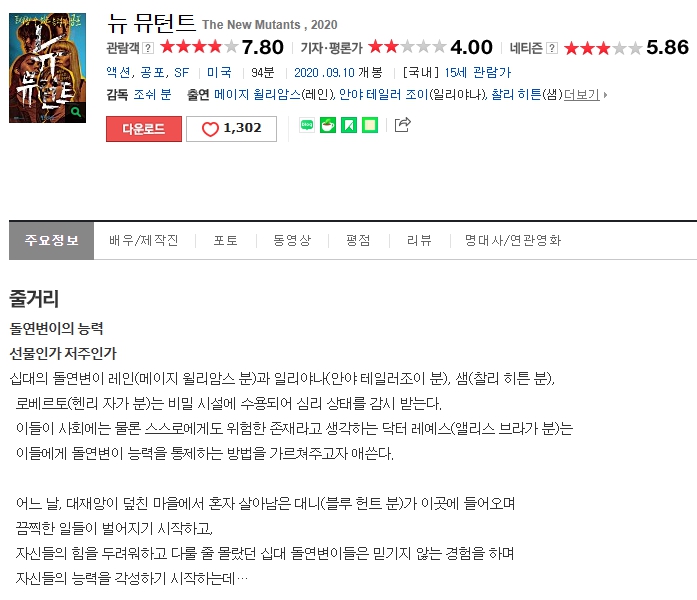Image resolution: width=697 pixels, height=600 pixels.
Task: Open the share arrow icon
Action: coord(403,125)
